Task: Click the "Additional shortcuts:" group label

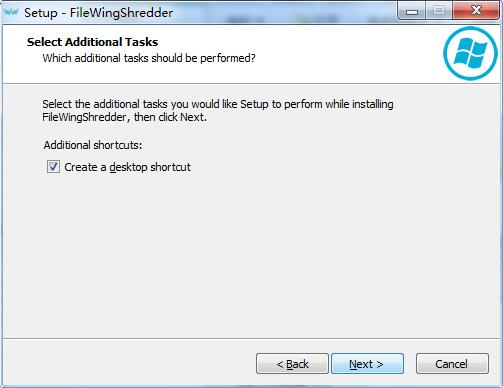Action: coord(93,145)
